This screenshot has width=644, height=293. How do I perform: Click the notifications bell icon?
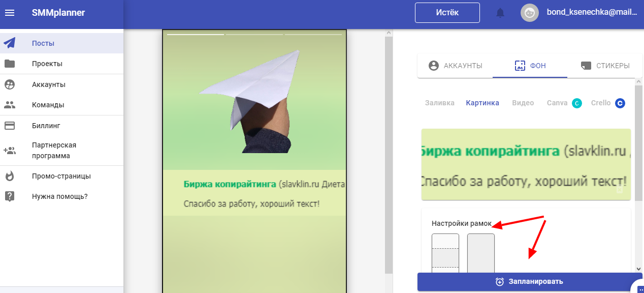coord(500,13)
